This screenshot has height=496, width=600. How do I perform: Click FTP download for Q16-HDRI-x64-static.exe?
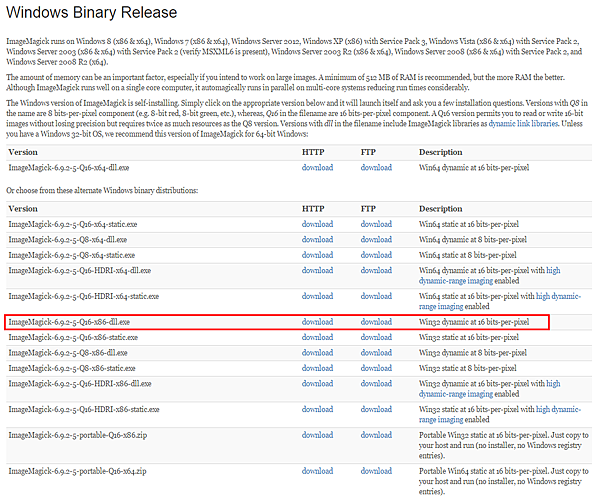pyautogui.click(x=376, y=296)
